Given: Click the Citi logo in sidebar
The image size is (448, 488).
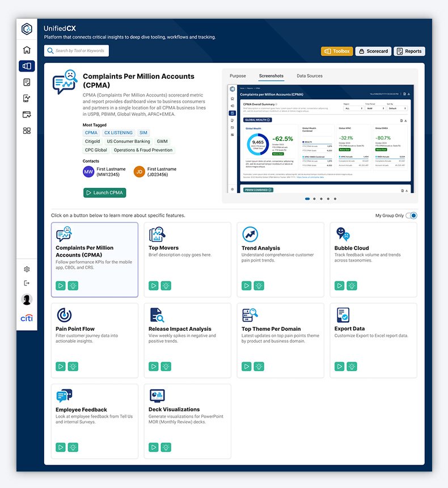Looking at the screenshot, I should (x=27, y=318).
